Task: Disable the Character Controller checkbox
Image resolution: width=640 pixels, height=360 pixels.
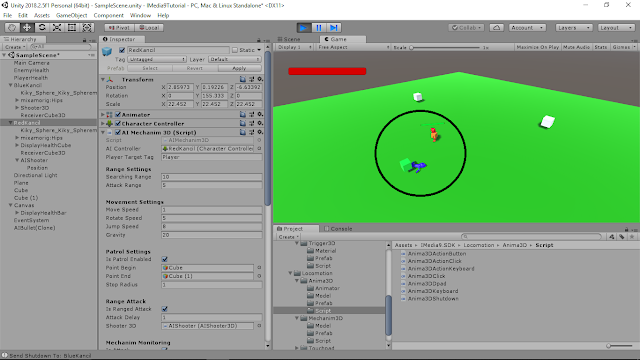Action: click(118, 123)
